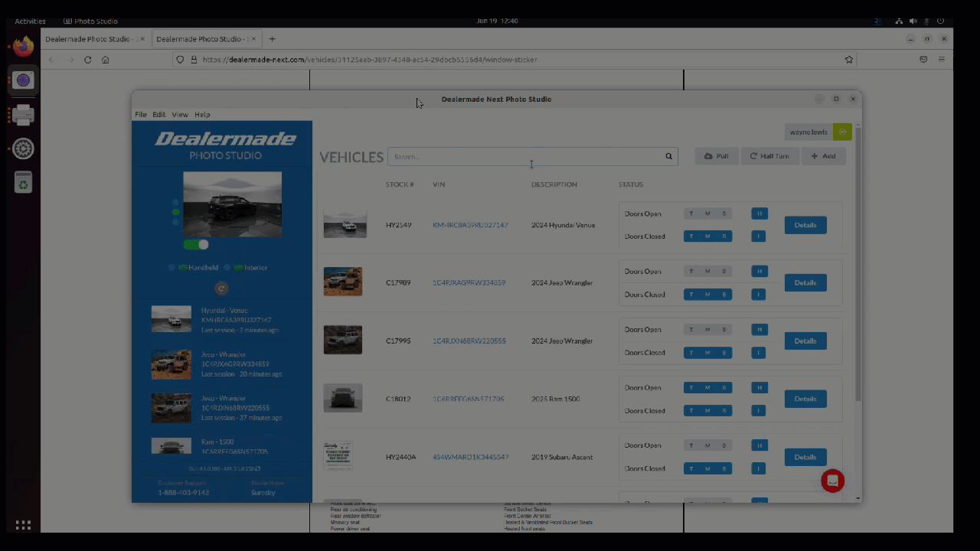Click the search magnifier icon in the Vehicles search bar
Screen dimensions: 980x551
point(668,156)
